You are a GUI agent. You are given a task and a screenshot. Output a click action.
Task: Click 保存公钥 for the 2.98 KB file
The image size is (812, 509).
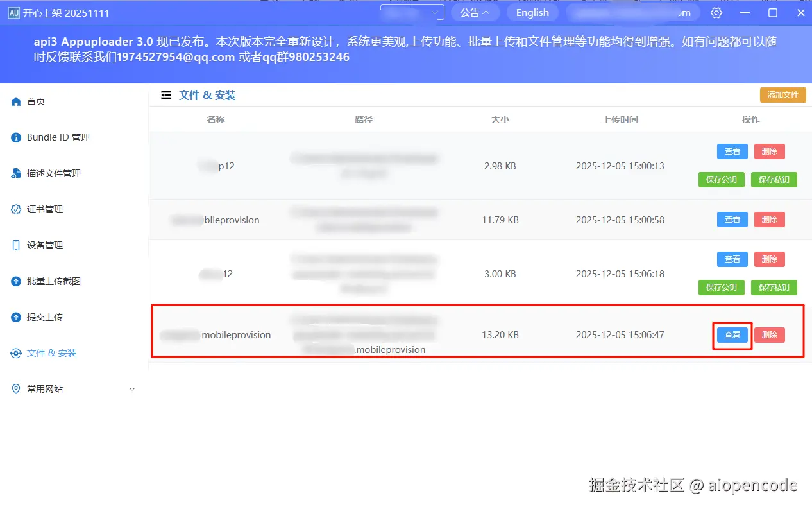point(722,180)
